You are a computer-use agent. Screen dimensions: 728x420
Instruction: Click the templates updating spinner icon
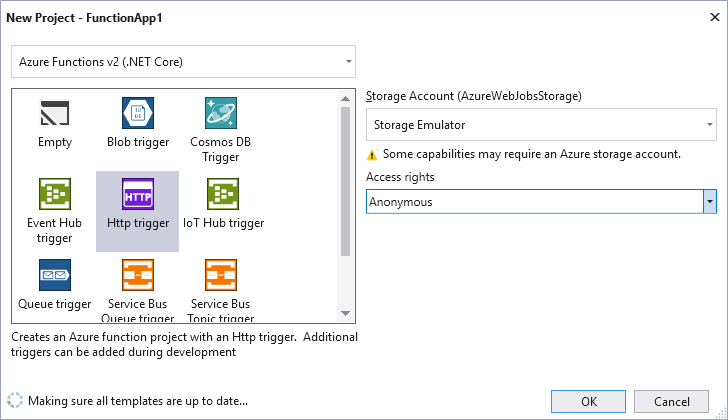[x=16, y=401]
